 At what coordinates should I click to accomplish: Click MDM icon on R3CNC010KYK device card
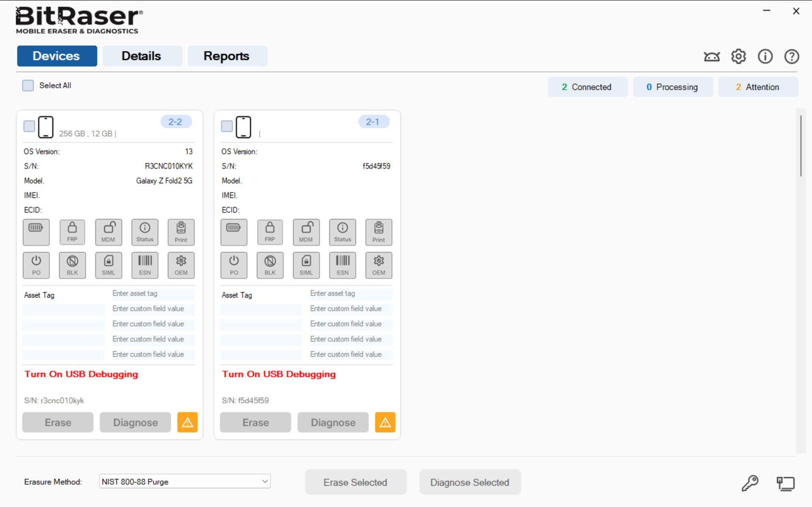(108, 232)
